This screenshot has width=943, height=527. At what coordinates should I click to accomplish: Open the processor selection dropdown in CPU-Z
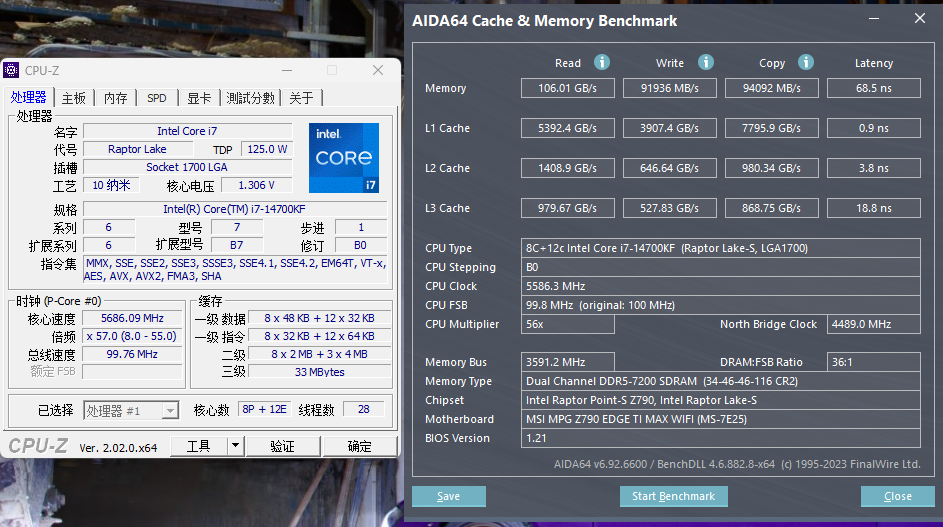170,411
